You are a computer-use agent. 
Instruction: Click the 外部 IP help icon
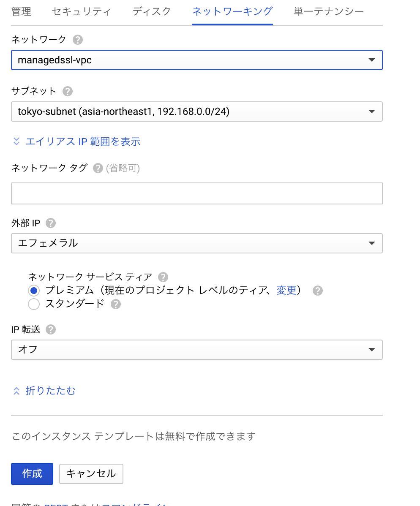(x=50, y=223)
